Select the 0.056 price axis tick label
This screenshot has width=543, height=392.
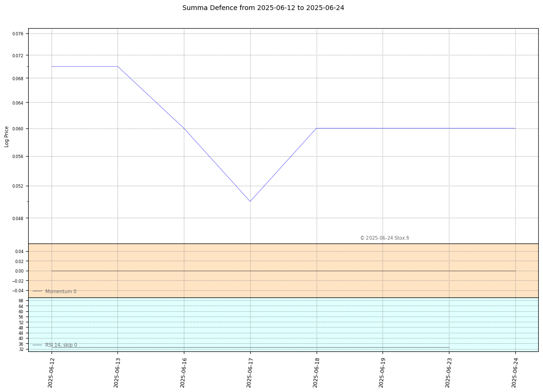pos(18,157)
